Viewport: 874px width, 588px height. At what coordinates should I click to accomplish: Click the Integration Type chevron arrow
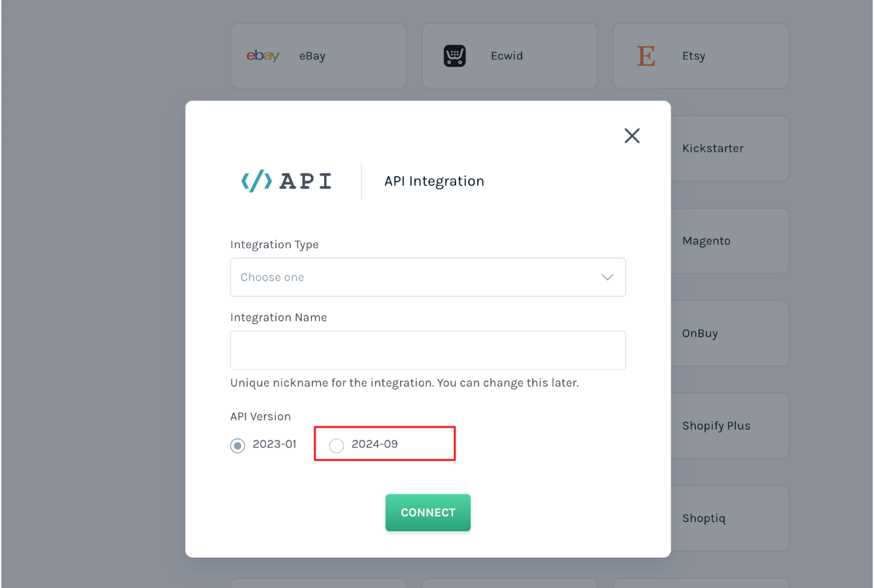pos(607,277)
